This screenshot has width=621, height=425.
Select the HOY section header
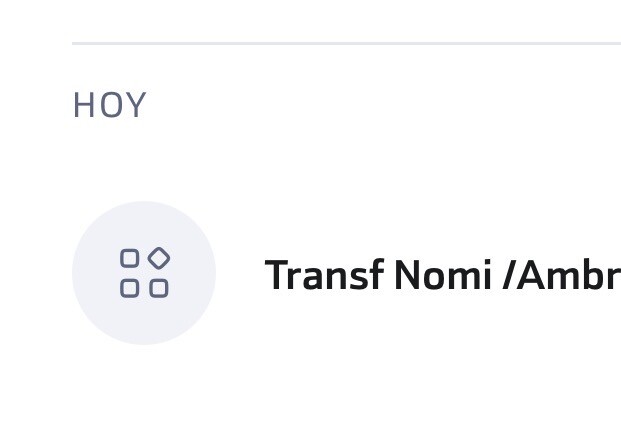tap(110, 105)
